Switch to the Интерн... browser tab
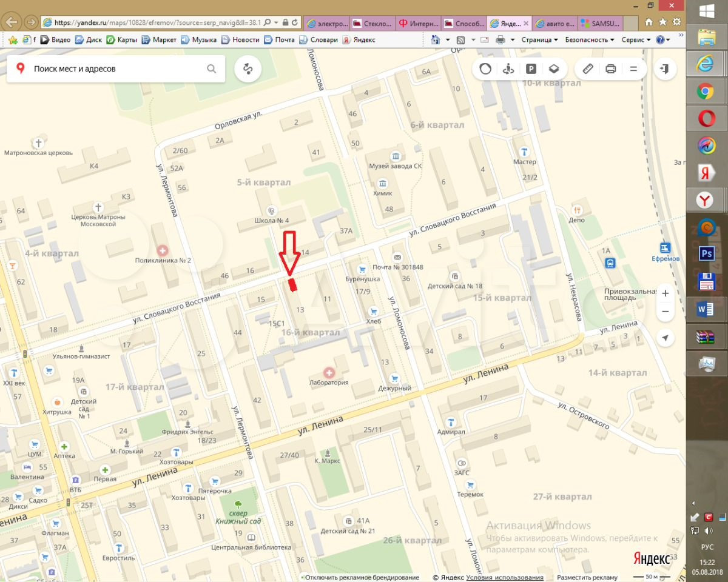This screenshot has width=728, height=582. coord(419,24)
